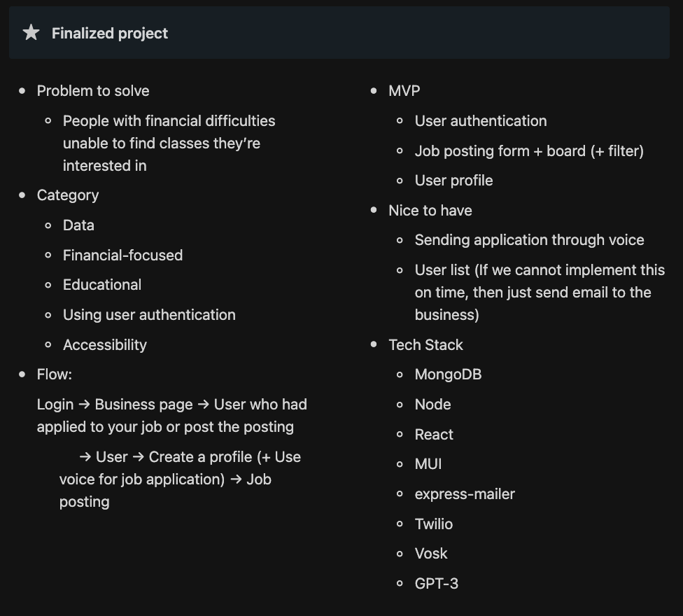The width and height of the screenshot is (683, 616).
Task: Click the User profile list item
Action: [453, 181]
